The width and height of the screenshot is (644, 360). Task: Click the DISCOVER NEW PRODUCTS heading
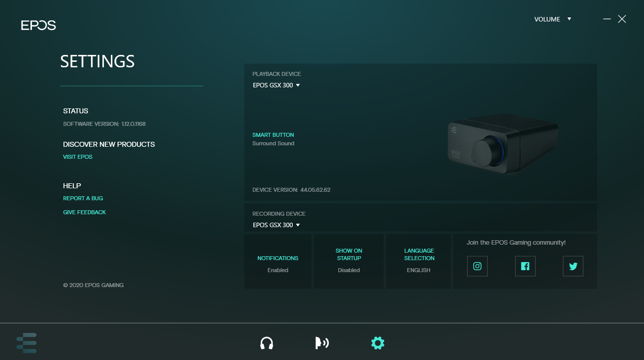109,144
